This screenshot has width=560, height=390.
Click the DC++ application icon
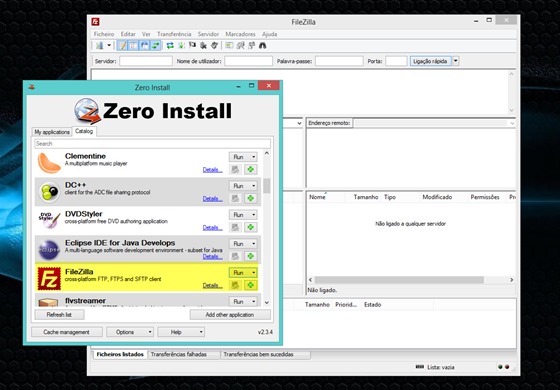tap(49, 192)
